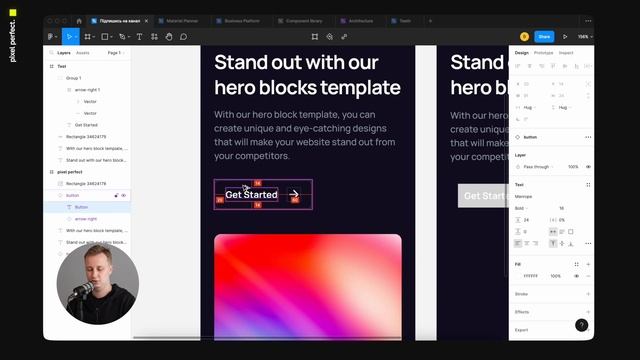Click the white fill color swatch

518,276
